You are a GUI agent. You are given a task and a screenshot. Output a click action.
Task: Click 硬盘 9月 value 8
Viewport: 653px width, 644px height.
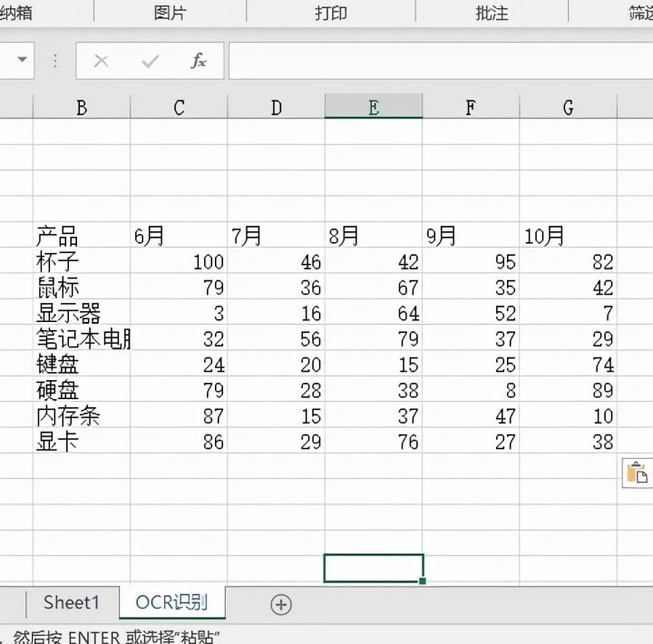pos(471,390)
